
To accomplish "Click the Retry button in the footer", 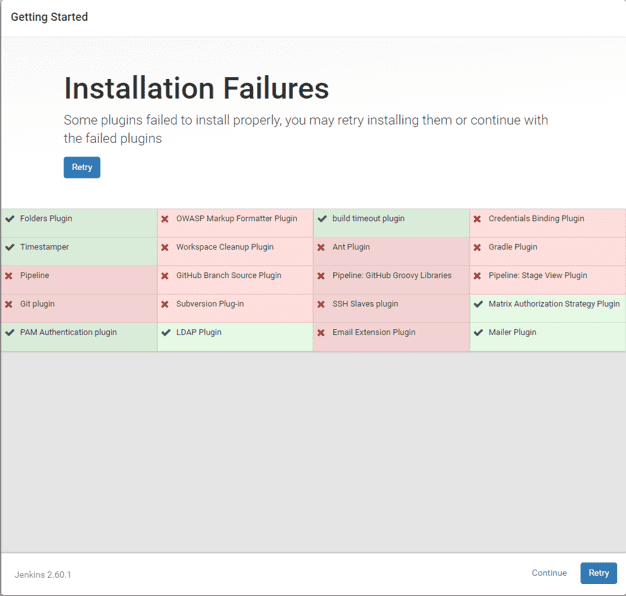I will [598, 573].
